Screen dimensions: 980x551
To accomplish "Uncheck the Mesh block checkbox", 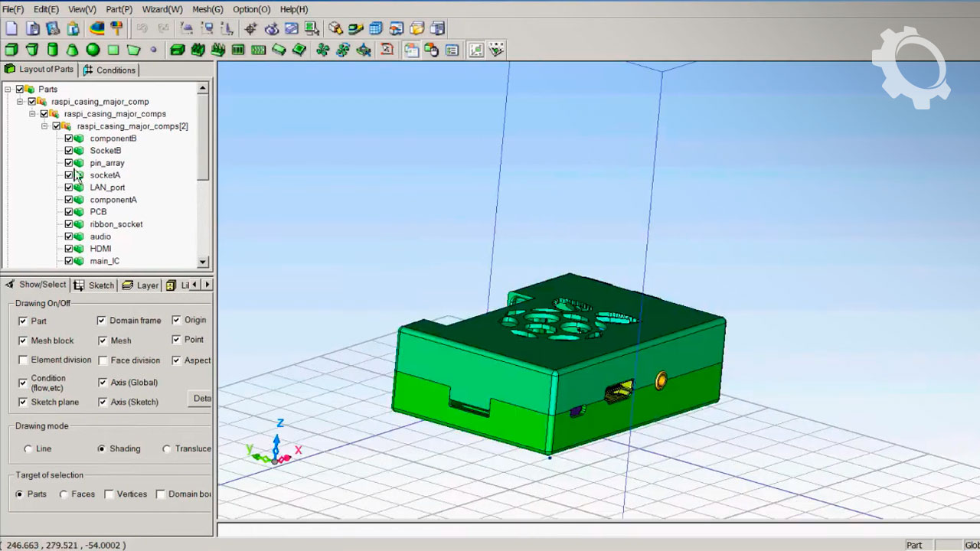I will 23,341.
